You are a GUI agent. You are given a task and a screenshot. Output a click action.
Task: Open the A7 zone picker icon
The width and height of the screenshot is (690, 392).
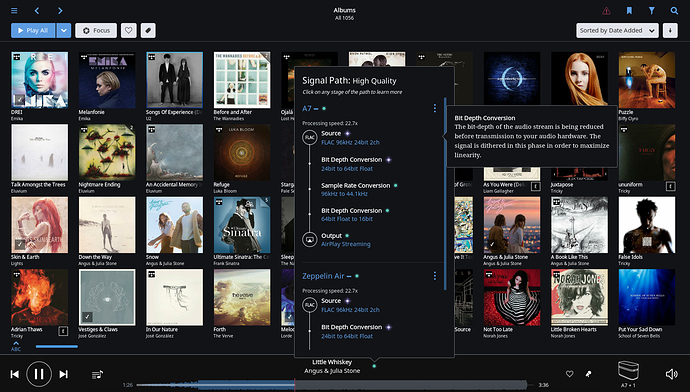[628, 371]
